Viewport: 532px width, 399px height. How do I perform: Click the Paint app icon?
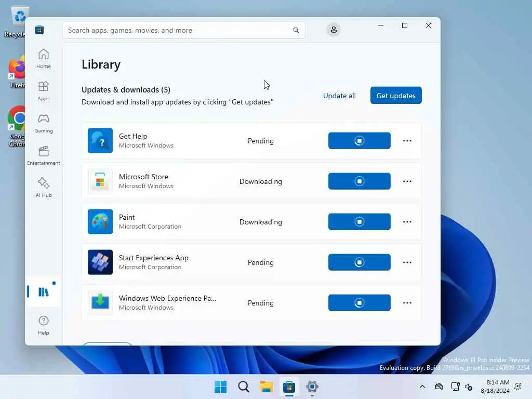(x=100, y=221)
